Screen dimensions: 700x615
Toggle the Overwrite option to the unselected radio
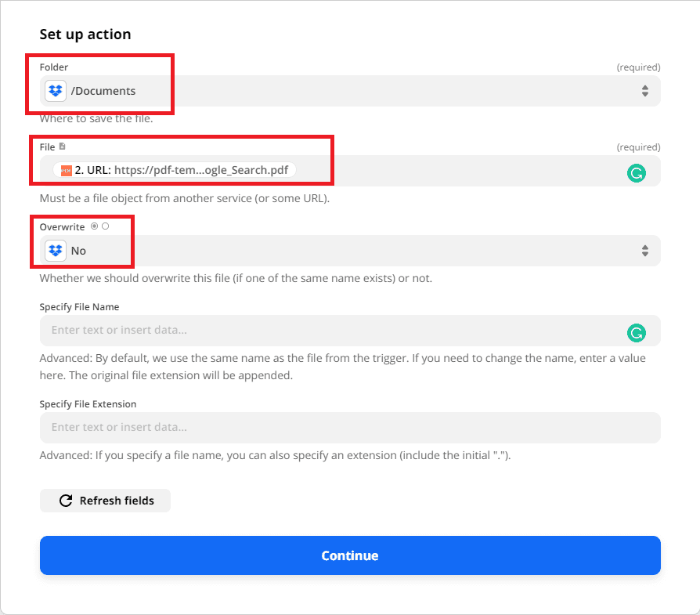pos(106,226)
